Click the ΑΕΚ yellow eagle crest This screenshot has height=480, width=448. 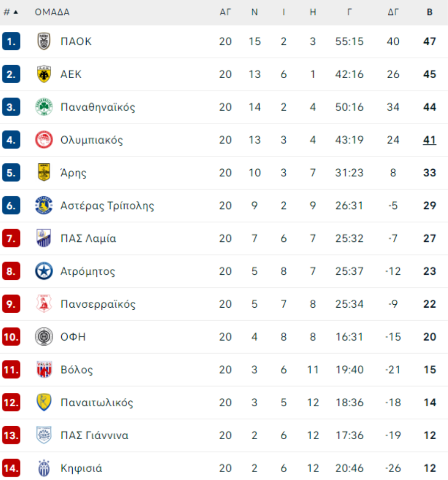(44, 74)
